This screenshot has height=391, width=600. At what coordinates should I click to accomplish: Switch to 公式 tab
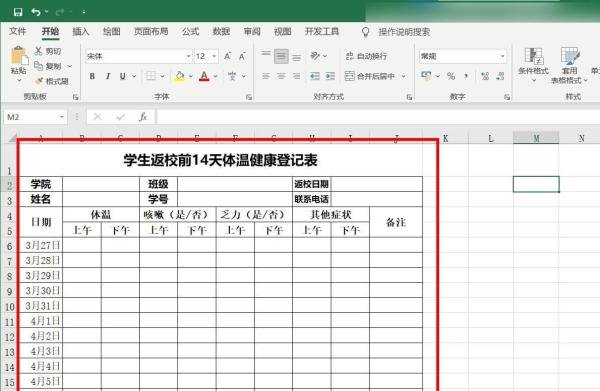[x=191, y=31]
